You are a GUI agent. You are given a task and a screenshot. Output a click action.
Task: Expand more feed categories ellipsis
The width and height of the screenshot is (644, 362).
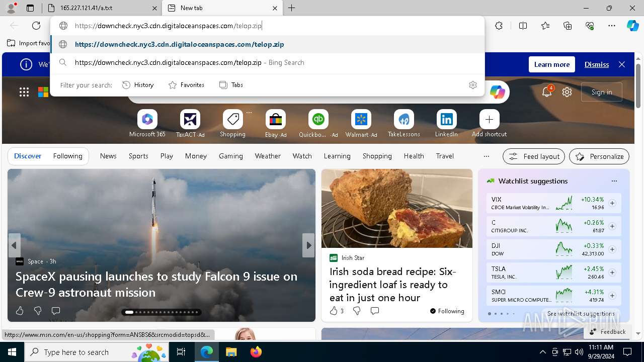(486, 156)
